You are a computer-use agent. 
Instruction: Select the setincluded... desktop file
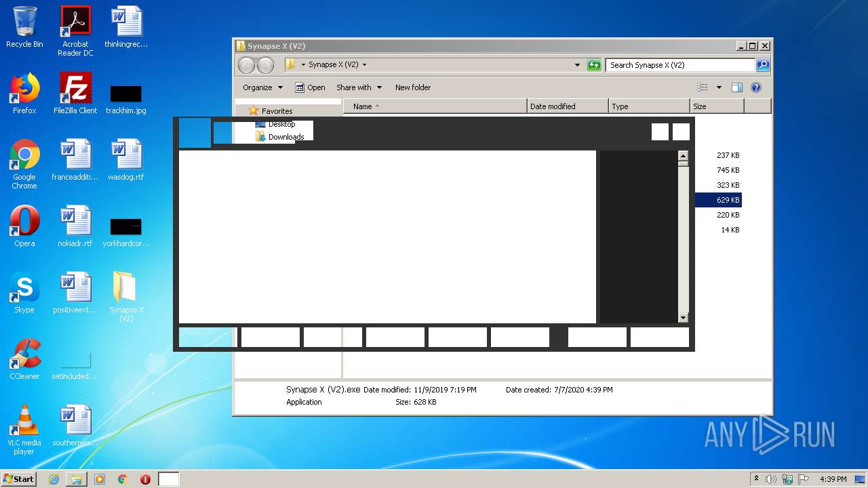pyautogui.click(x=75, y=366)
